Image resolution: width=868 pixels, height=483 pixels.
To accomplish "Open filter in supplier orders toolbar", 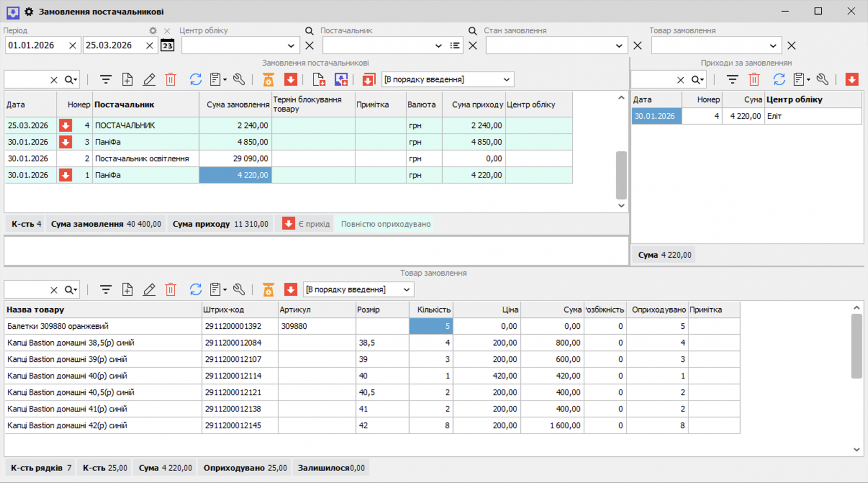I will point(106,80).
